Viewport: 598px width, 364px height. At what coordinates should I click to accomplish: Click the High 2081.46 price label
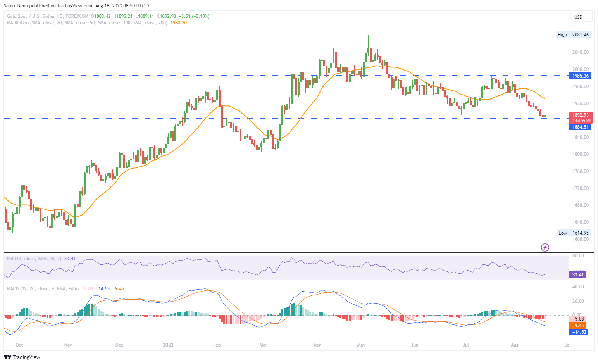pos(574,35)
